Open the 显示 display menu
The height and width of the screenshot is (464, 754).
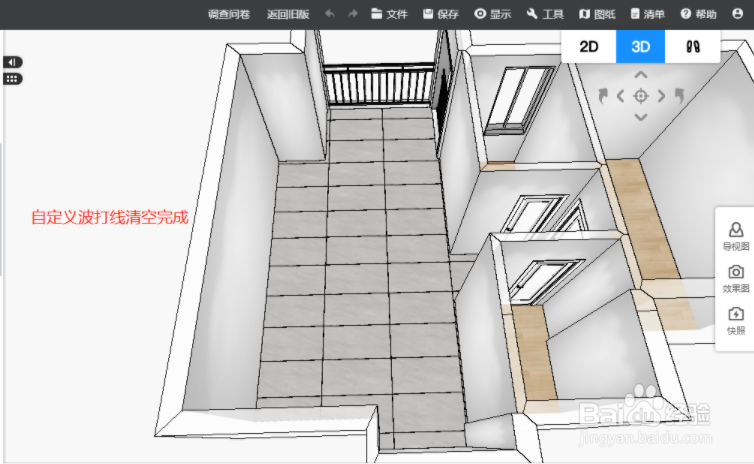coord(492,14)
